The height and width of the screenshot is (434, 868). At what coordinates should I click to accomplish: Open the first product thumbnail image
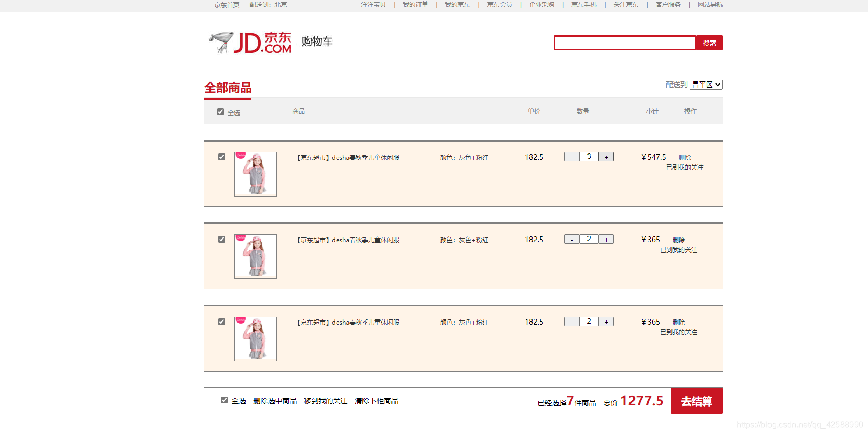[x=256, y=174]
